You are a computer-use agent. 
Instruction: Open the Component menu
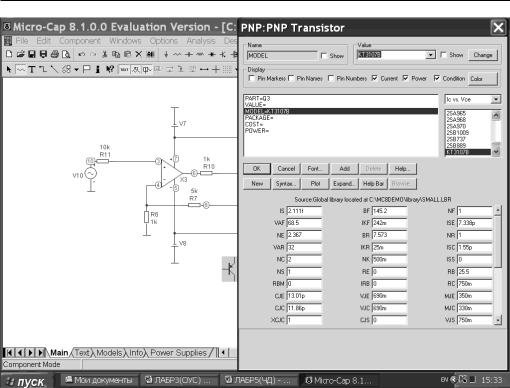coord(80,41)
